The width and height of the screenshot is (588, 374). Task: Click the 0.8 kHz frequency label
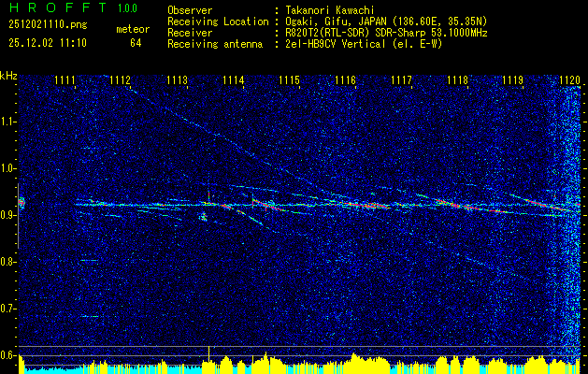[8, 262]
